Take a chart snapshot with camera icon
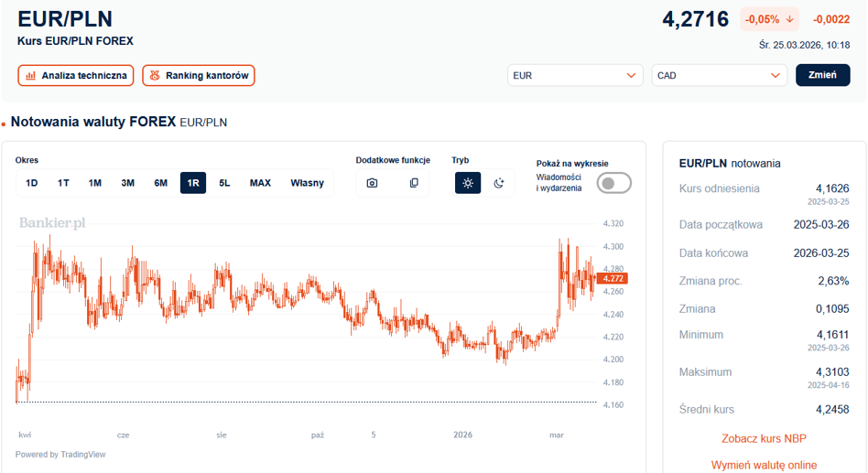This screenshot has height=473, width=868. (x=372, y=183)
